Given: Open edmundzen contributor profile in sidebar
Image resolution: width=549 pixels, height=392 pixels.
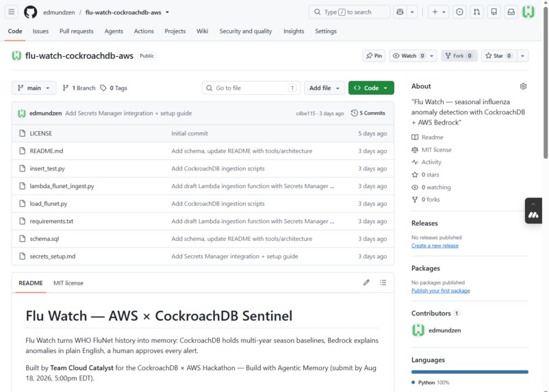Looking at the screenshot, I should click(x=437, y=330).
